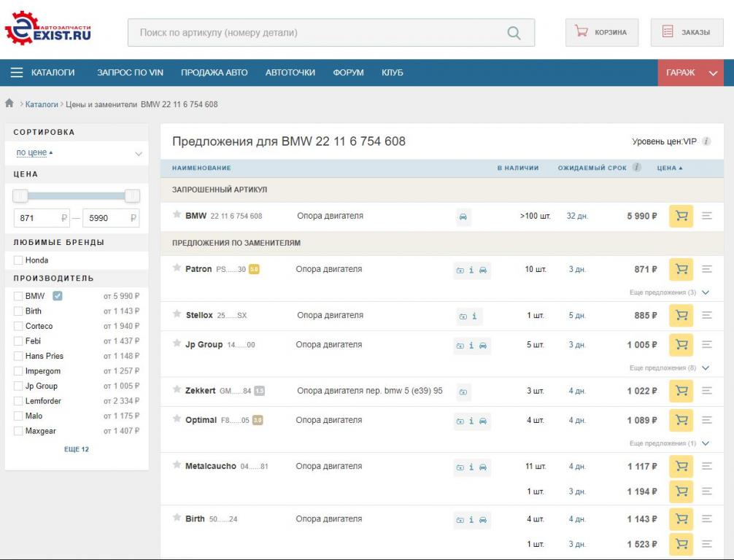This screenshot has width=734, height=560.
Task: Open the sort dropdown 'по цене'
Action: point(77,152)
